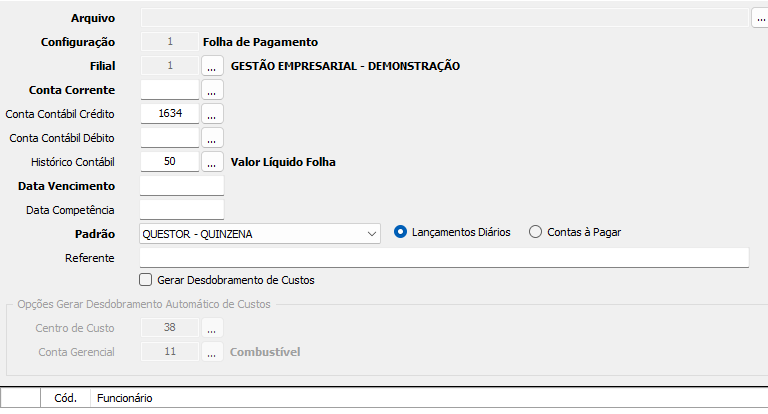The width and height of the screenshot is (768, 414).
Task: Click the Conta Corrente input field
Action: (169, 90)
